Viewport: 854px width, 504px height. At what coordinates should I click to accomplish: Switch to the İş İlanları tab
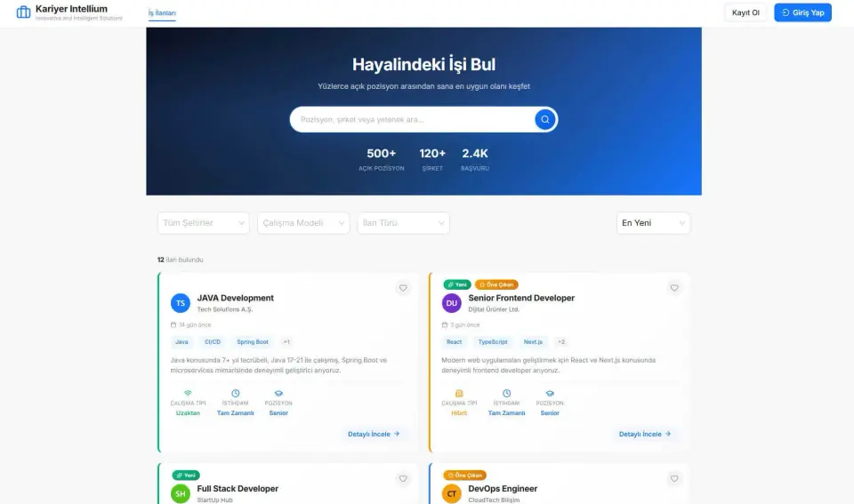click(162, 13)
